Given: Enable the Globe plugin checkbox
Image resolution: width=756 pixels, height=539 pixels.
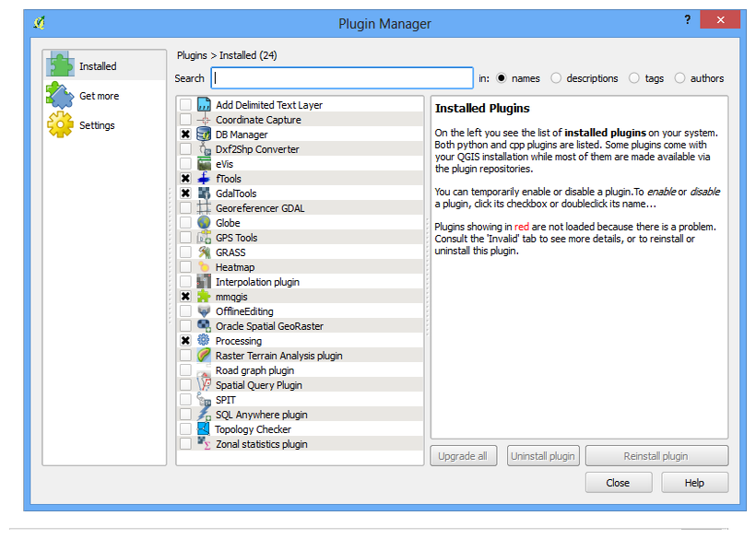Looking at the screenshot, I should pos(185,223).
